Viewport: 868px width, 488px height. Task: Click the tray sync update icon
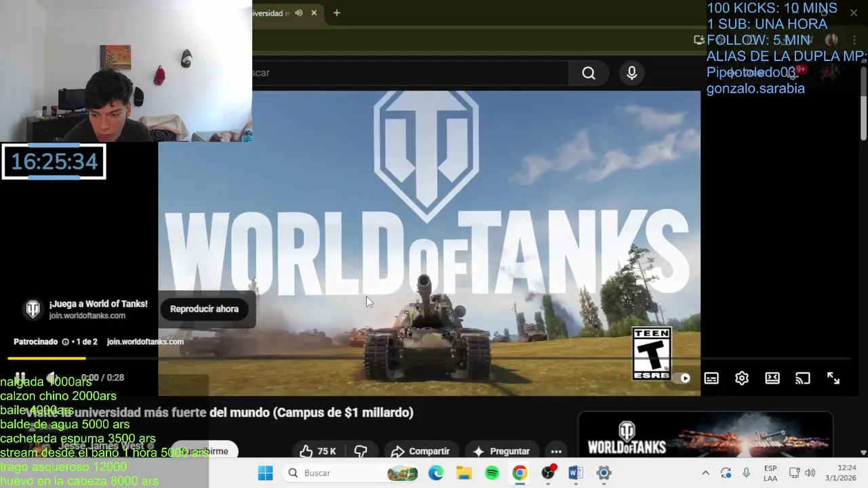click(726, 473)
